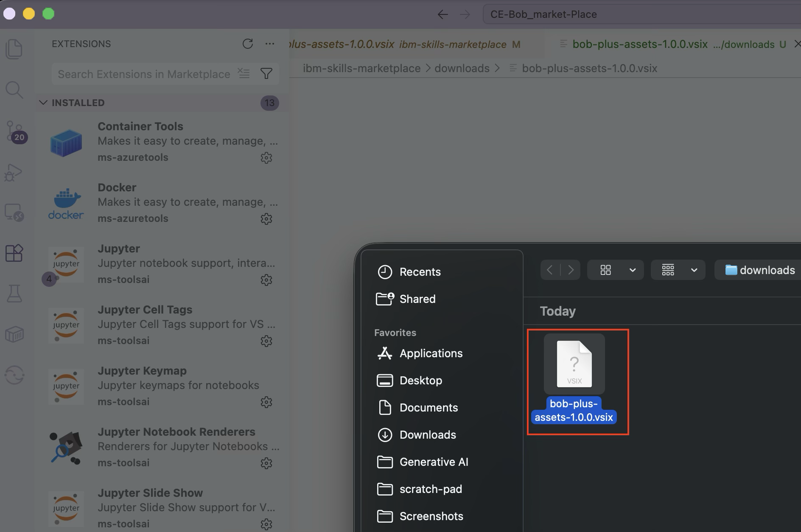Screen dimensions: 801x532
Task: Open Docker extension details
Action: [x=163, y=203]
